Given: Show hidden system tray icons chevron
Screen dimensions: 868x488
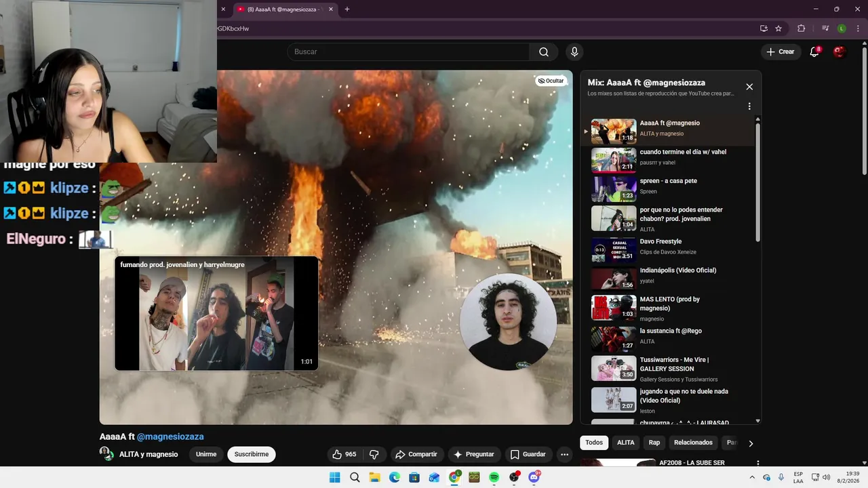Looking at the screenshot, I should point(752,477).
